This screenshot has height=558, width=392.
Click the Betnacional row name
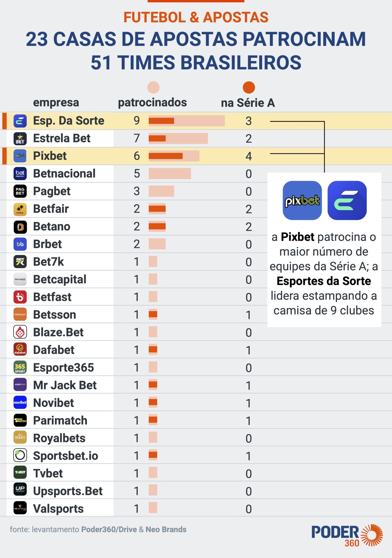[64, 174]
